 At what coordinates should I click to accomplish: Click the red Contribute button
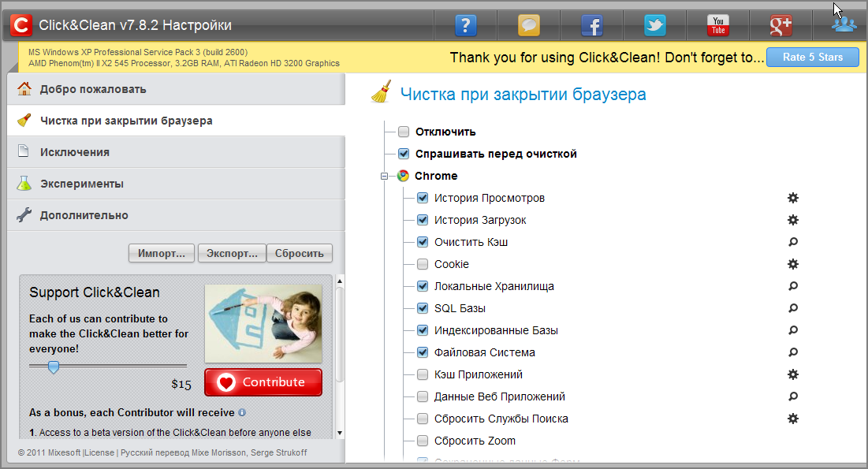pyautogui.click(x=263, y=382)
